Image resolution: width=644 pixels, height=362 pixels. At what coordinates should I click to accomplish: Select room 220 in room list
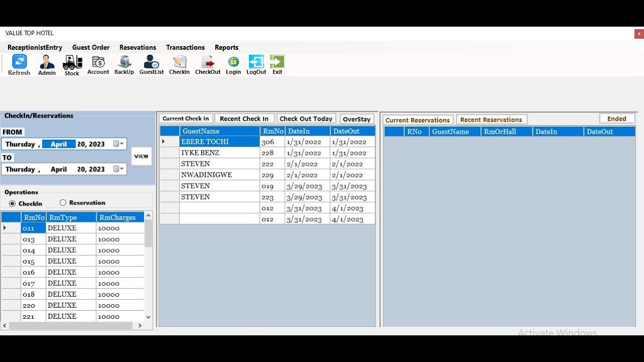pos(73,306)
